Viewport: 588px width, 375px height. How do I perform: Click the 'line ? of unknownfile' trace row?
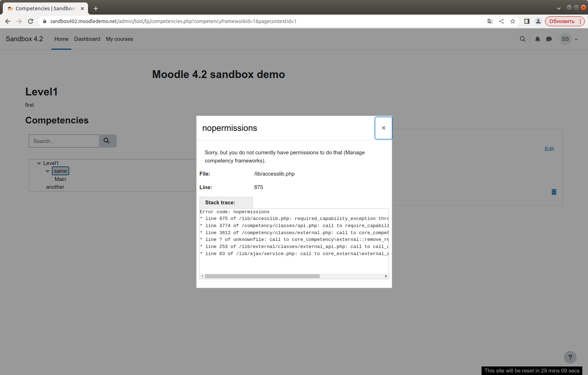click(x=294, y=239)
